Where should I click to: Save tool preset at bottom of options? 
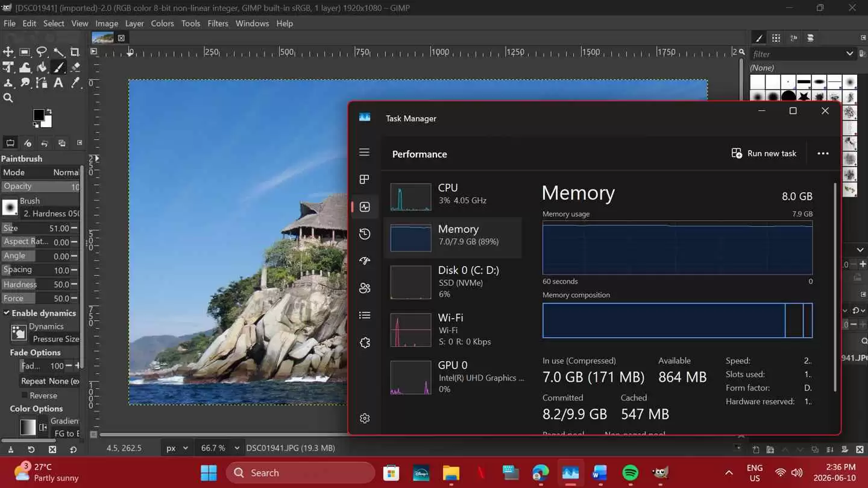pyautogui.click(x=10, y=449)
